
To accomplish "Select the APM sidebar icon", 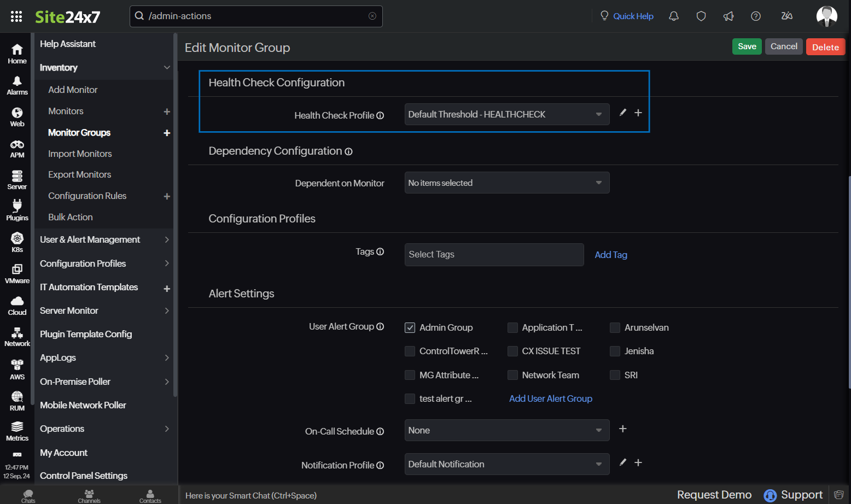I will pos(16,148).
